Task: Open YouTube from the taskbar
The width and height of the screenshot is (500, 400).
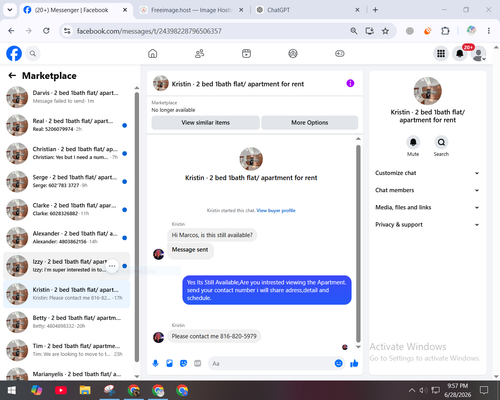Action: (61, 390)
